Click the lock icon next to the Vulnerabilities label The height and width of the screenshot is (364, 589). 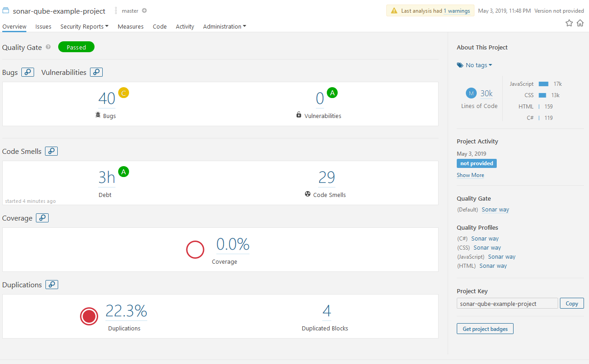click(x=299, y=115)
